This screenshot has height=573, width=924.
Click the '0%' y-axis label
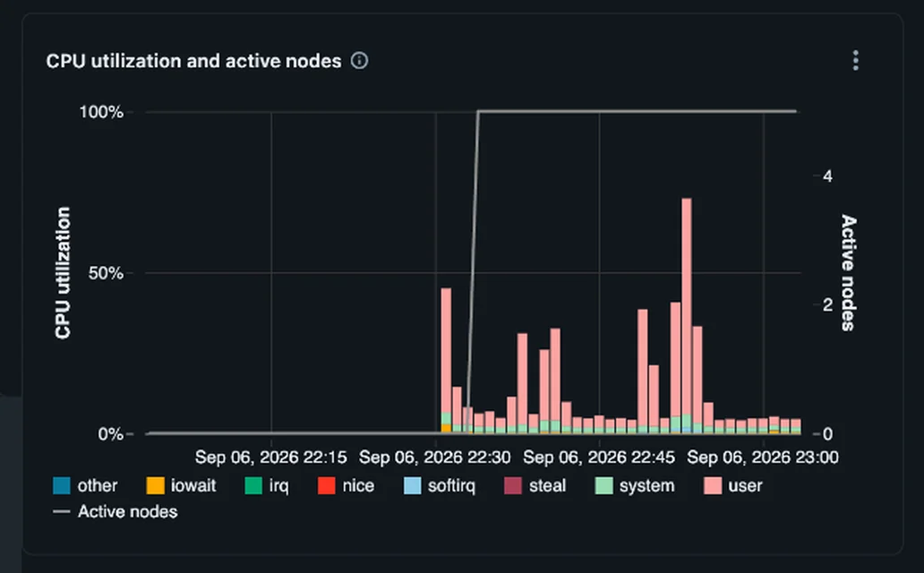[111, 434]
